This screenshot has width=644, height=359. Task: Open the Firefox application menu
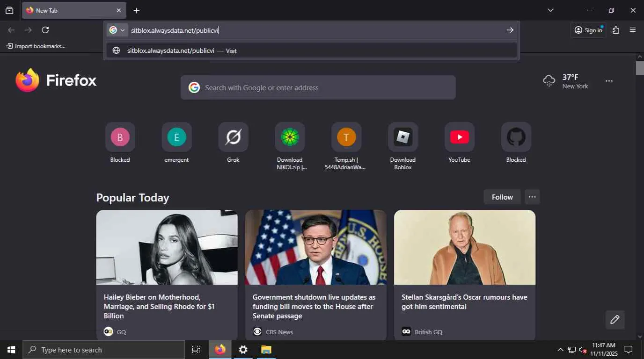click(633, 30)
